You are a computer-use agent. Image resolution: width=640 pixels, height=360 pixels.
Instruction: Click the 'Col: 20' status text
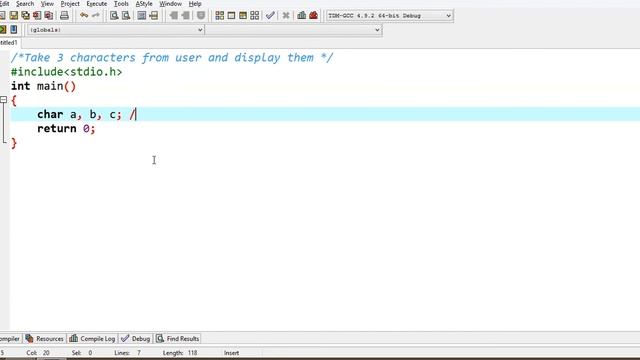38,353
